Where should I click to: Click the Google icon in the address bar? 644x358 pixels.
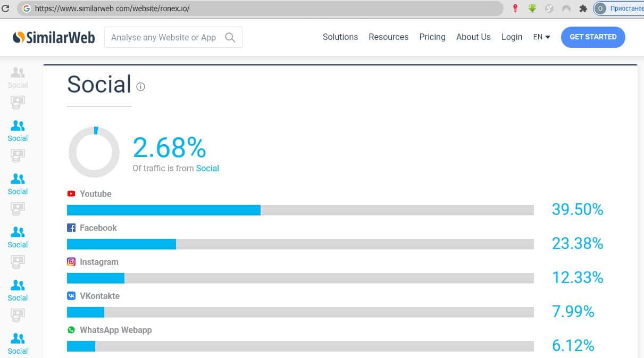pos(26,9)
